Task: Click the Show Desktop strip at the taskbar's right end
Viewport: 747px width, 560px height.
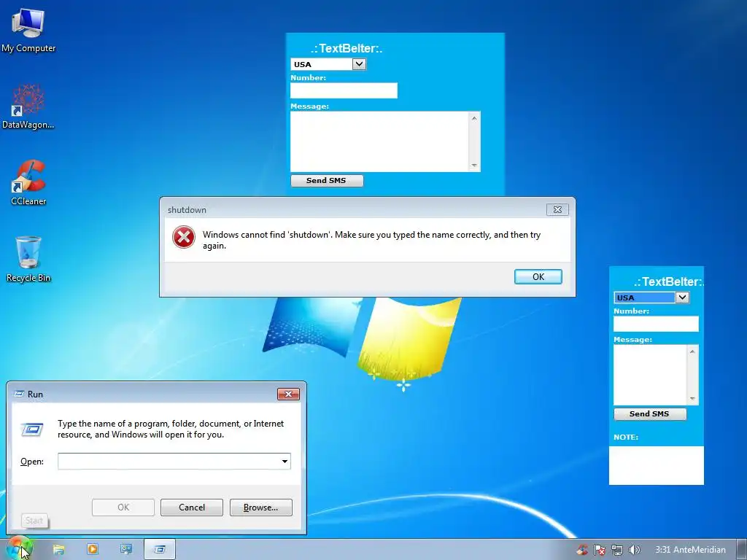Action: [742, 550]
